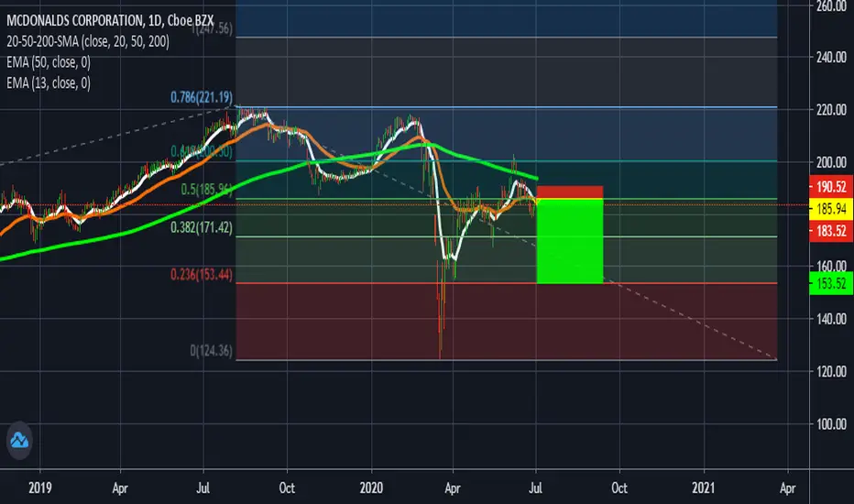Click the 2020 label on time axis
The height and width of the screenshot is (504, 854).
371,488
